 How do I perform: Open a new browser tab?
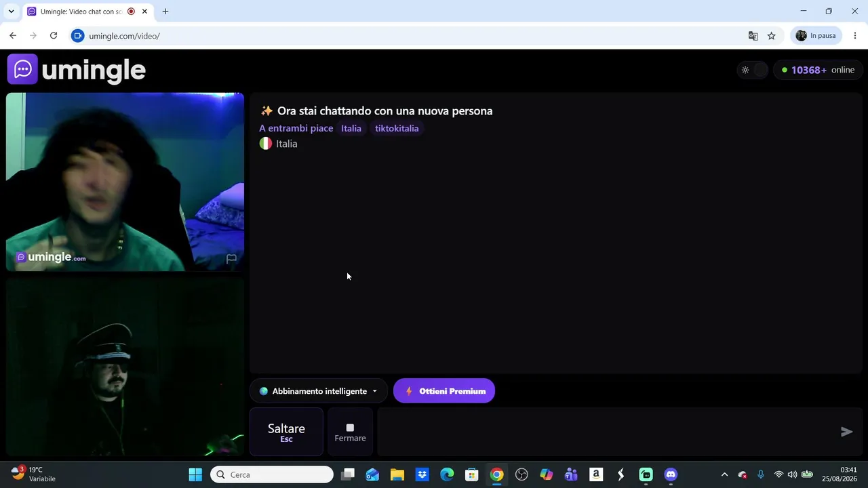click(x=165, y=12)
